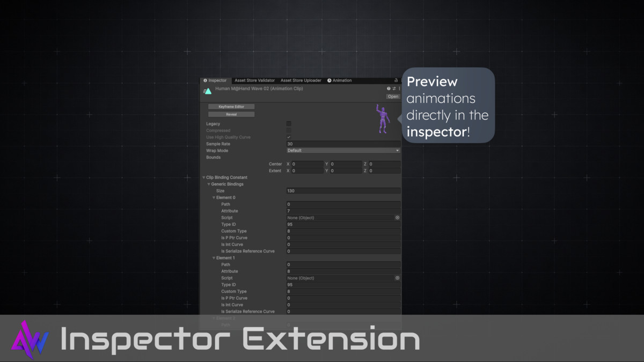
Task: Click the Center Z field
Action: [x=384, y=164]
